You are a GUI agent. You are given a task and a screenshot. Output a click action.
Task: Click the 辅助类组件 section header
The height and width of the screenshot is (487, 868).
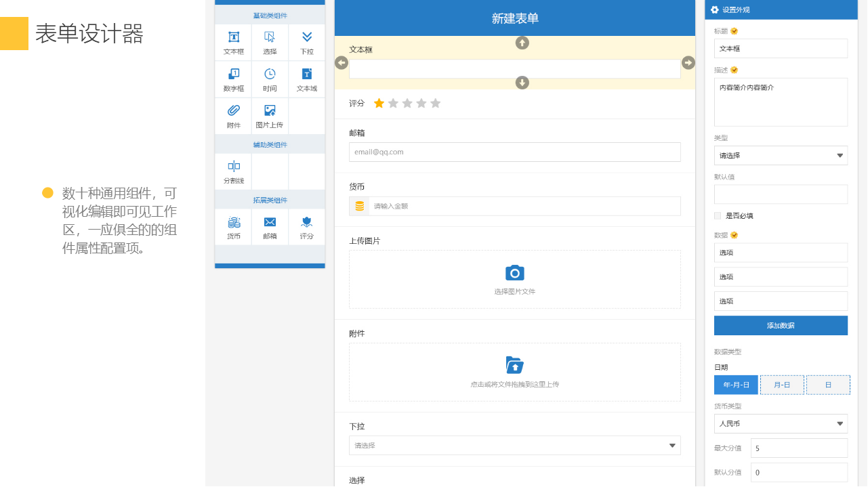point(270,144)
